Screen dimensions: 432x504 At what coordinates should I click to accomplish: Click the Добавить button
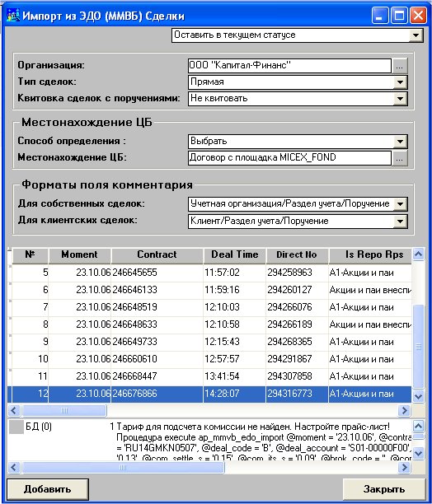(x=48, y=489)
